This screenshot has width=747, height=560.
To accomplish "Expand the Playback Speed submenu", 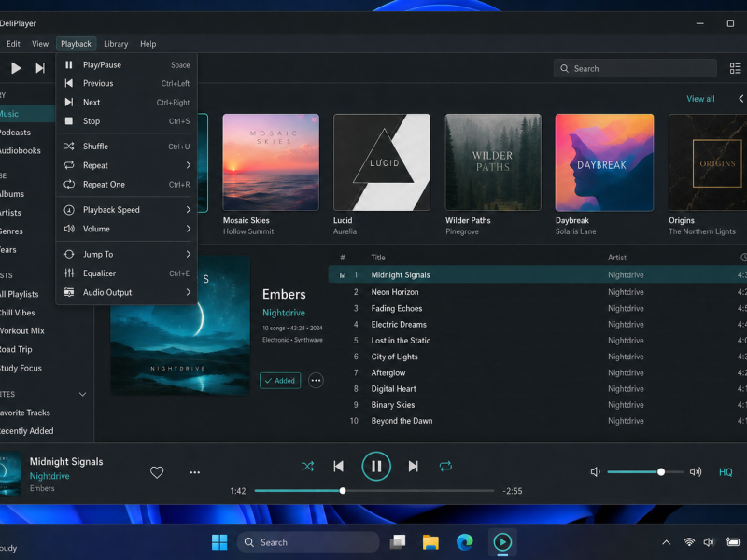I will [x=127, y=209].
